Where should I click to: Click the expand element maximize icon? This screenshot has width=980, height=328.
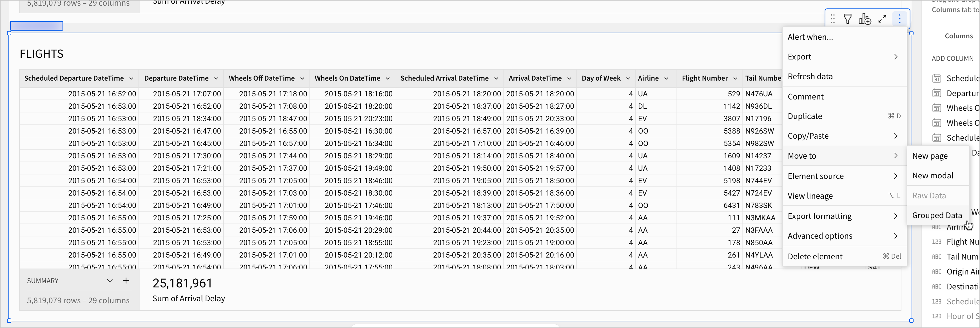(882, 19)
